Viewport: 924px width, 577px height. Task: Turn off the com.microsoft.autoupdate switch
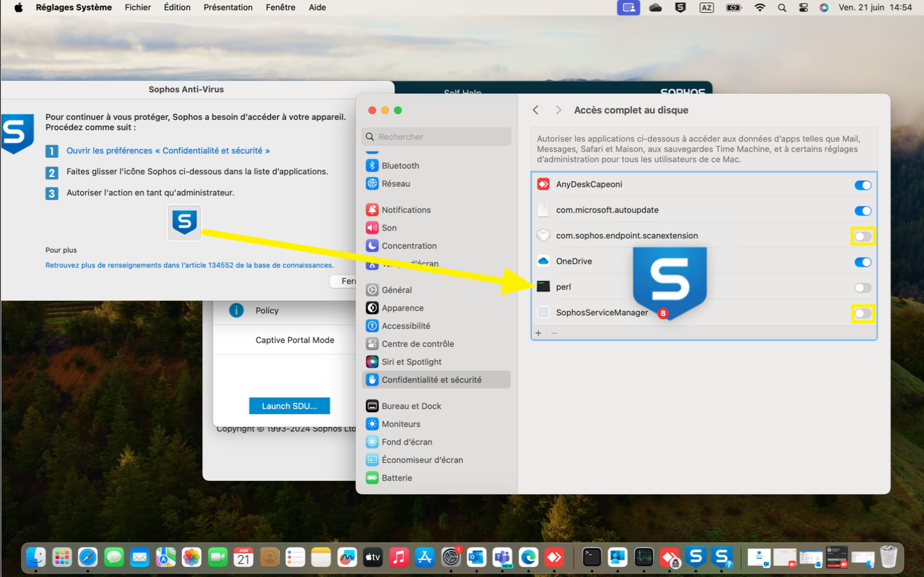(862, 211)
